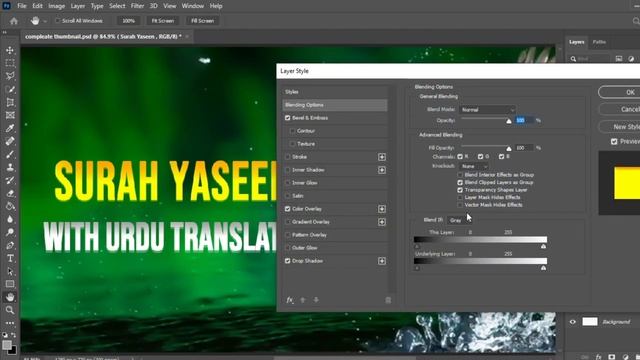Uncheck Bevel & Emboss effect

tap(287, 118)
